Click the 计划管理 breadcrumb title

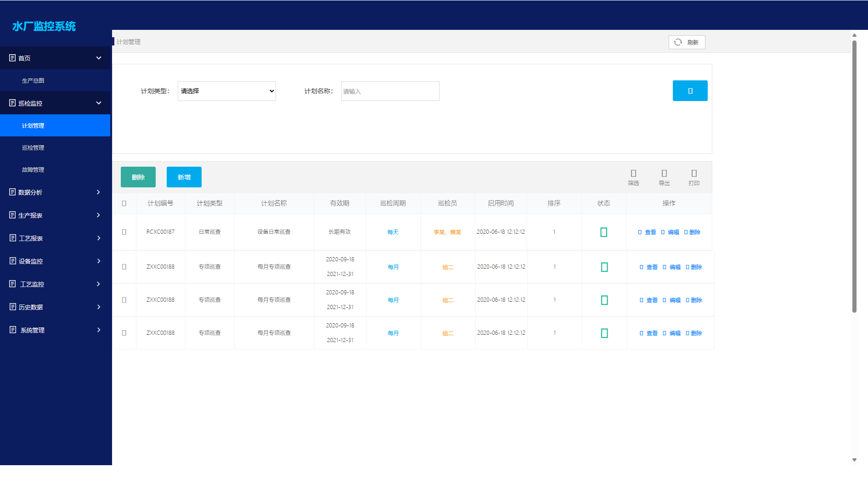pyautogui.click(x=129, y=42)
